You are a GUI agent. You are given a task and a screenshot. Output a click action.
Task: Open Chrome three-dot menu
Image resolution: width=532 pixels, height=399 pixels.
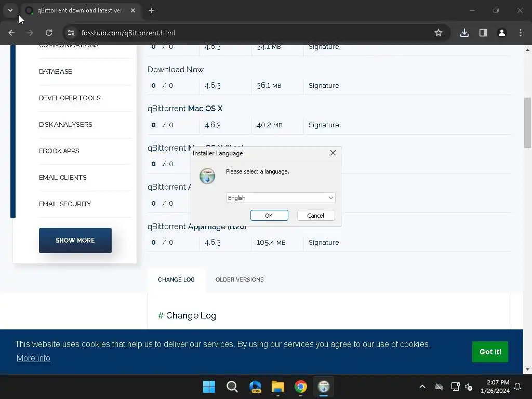521,33
